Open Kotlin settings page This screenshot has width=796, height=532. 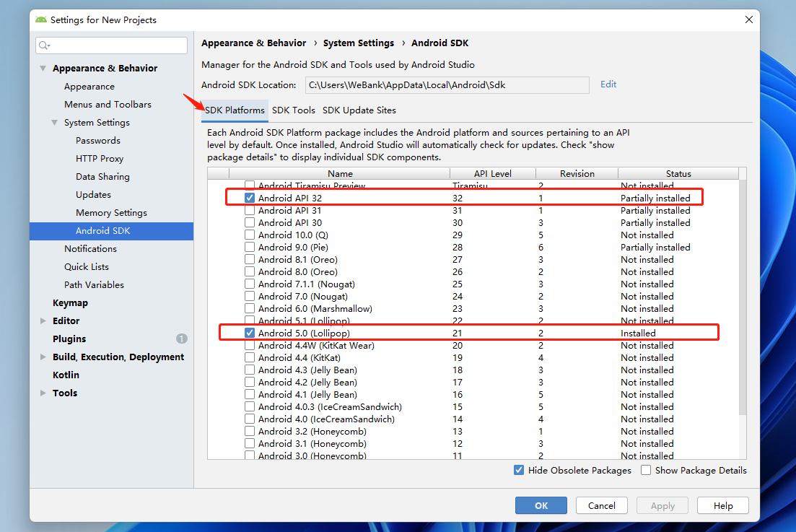(66, 375)
